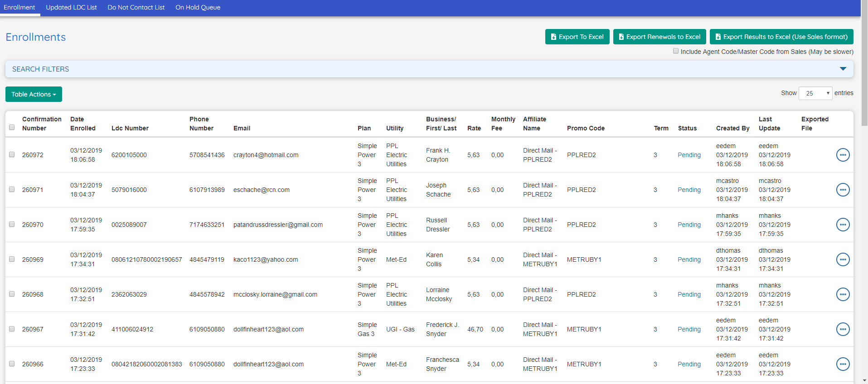This screenshot has width=868, height=384.
Task: Sort by Last Update column header
Action: click(770, 124)
